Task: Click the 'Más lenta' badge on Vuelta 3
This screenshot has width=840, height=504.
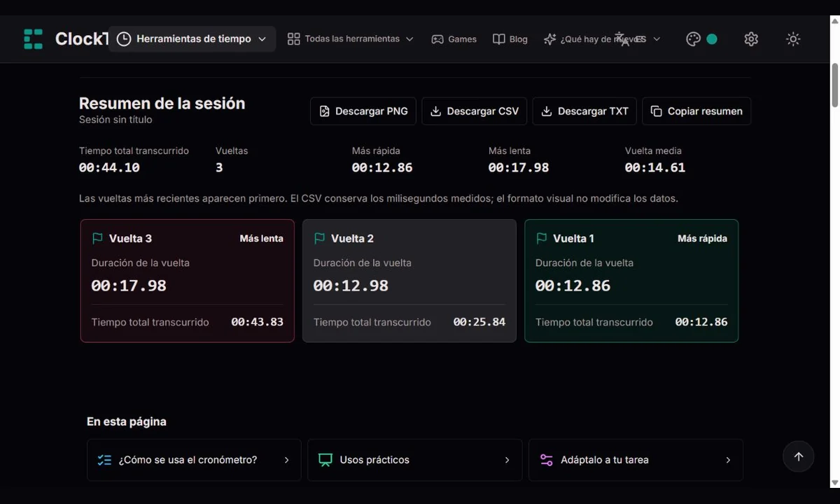Action: click(x=262, y=239)
